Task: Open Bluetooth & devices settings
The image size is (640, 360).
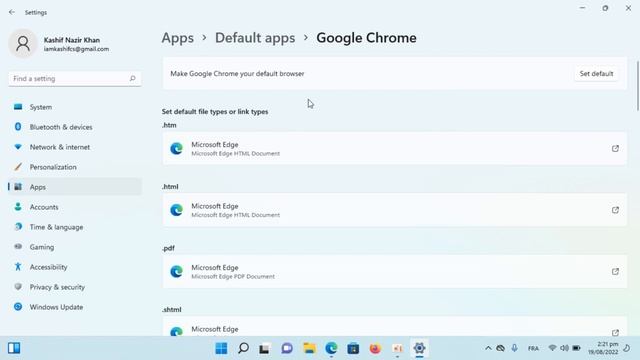Action: [x=75, y=127]
